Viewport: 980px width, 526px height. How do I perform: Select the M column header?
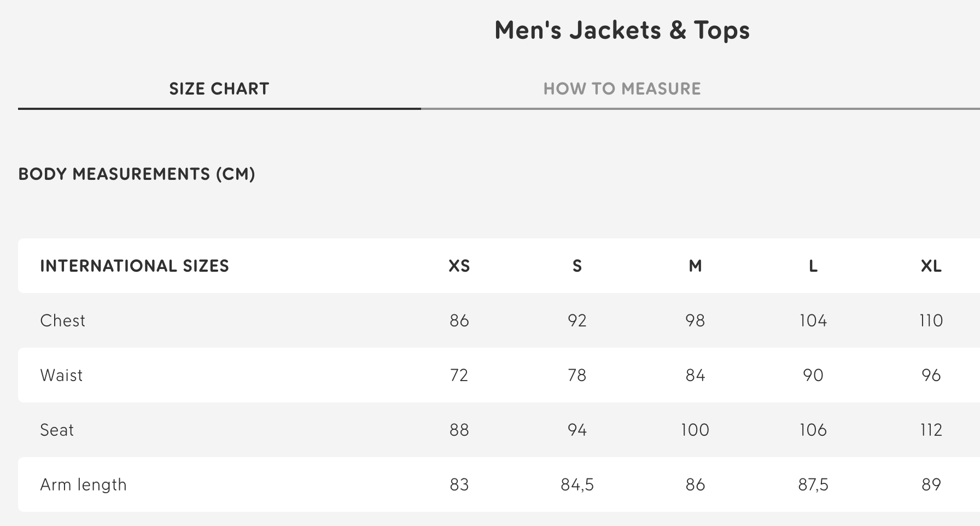tap(695, 266)
